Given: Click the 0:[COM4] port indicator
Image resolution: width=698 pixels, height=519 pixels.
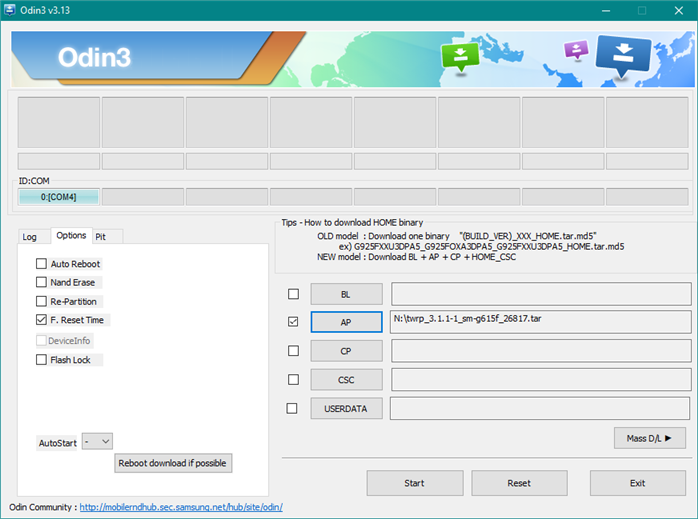Looking at the screenshot, I should click(58, 197).
